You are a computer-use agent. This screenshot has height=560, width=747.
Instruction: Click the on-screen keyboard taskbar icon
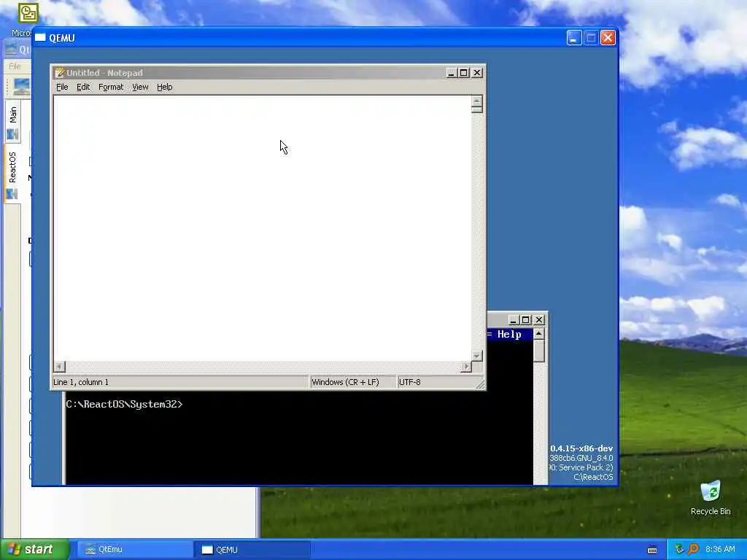click(652, 550)
